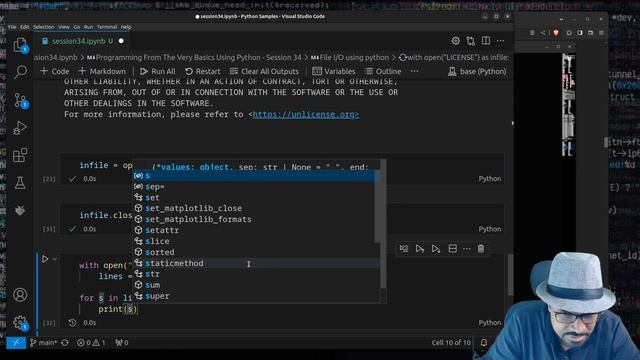The width and height of the screenshot is (640, 360).
Task: Open the remote window indicator in status bar
Action: 16,342
